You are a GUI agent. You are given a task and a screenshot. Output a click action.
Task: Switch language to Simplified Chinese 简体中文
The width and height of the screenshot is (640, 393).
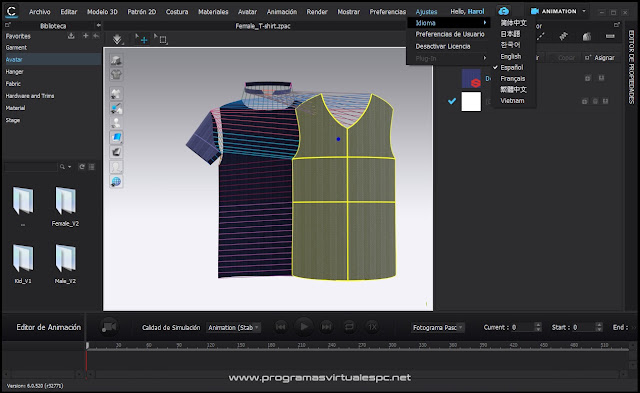pos(513,23)
